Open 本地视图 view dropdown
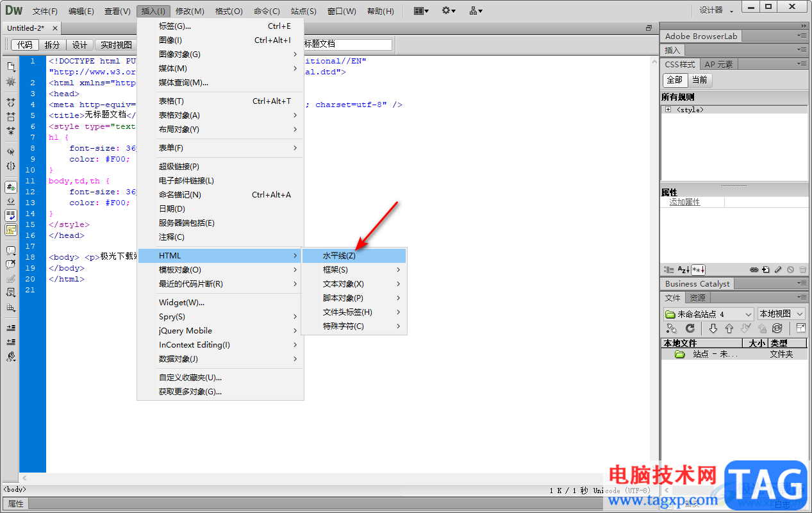This screenshot has height=513, width=812. (x=782, y=314)
